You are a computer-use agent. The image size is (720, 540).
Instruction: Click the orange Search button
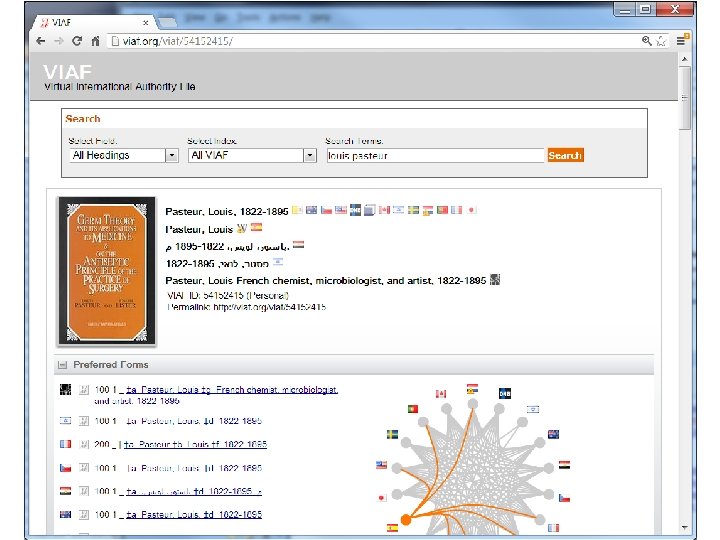click(x=565, y=155)
